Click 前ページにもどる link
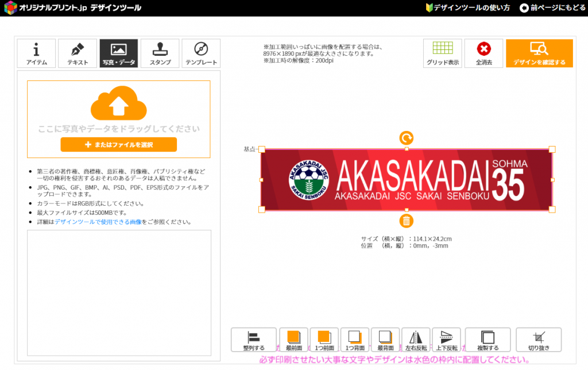Image resolution: width=588 pixels, height=370 pixels. (552, 7)
